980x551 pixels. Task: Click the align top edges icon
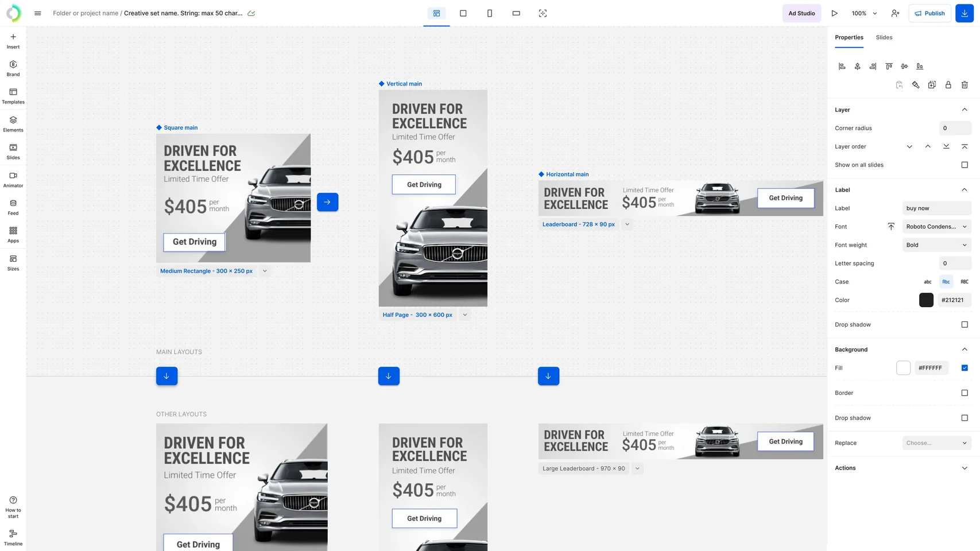889,67
